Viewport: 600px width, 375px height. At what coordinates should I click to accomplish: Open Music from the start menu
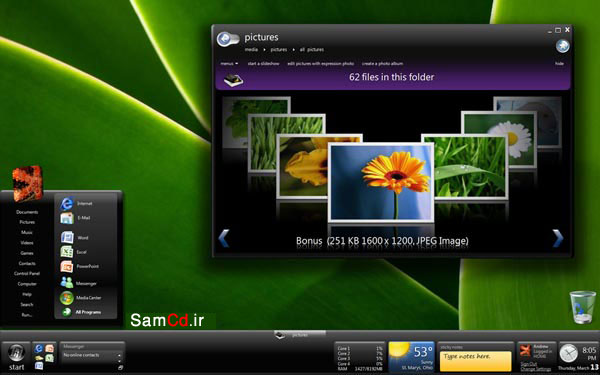(27, 232)
